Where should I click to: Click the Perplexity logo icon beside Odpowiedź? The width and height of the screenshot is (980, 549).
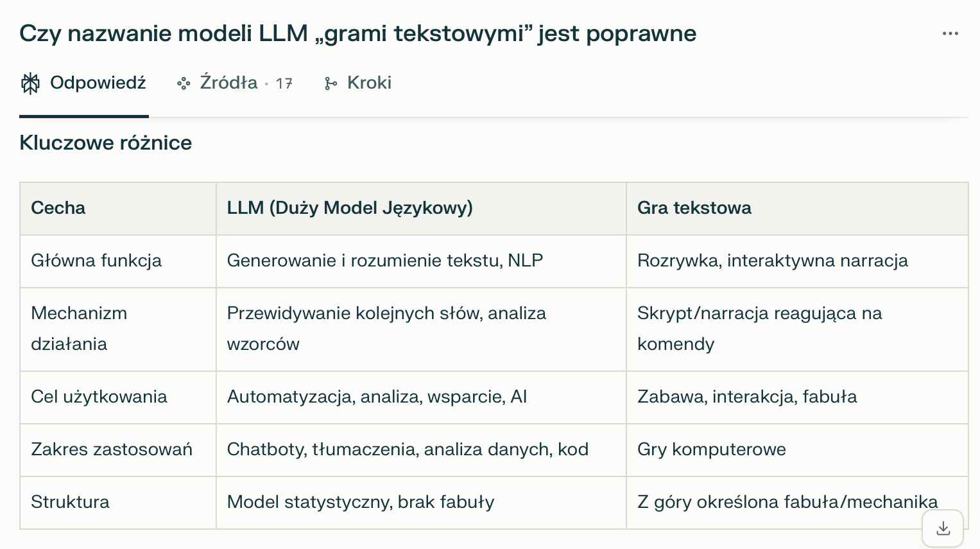click(x=30, y=83)
